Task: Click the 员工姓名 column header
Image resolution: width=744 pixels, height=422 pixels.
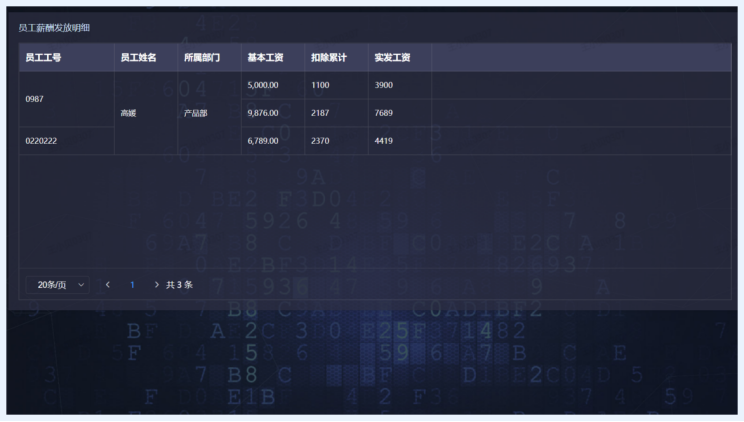Action: (x=138, y=58)
